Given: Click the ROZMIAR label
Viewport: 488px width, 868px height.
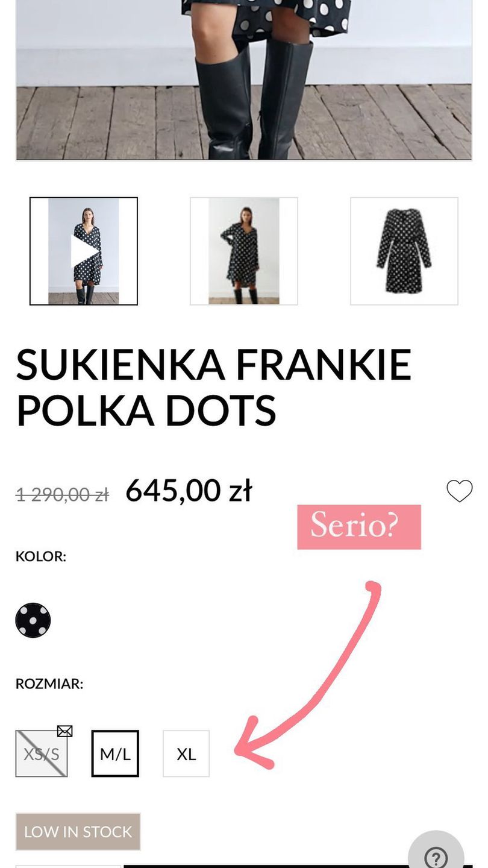Looking at the screenshot, I should tap(49, 684).
